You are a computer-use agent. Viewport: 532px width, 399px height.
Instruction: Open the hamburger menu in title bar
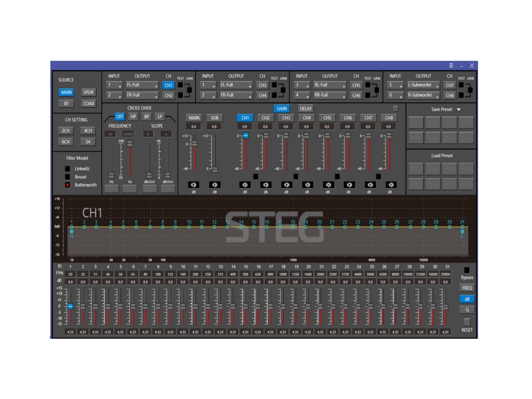pos(451,65)
